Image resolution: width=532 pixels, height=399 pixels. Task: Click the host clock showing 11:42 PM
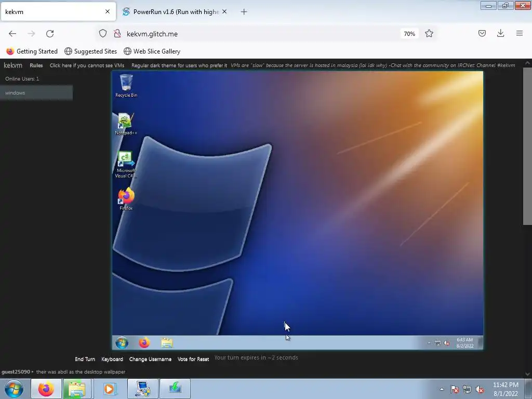tap(506, 389)
